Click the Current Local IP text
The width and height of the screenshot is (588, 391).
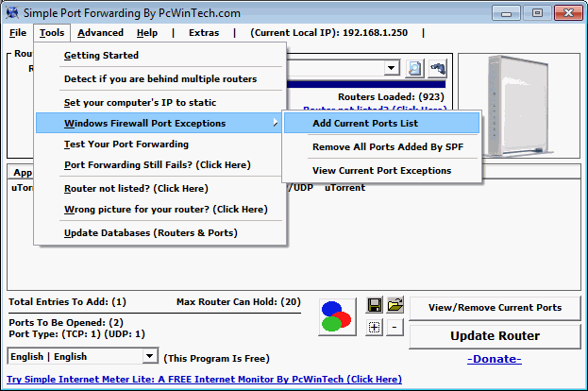(328, 33)
